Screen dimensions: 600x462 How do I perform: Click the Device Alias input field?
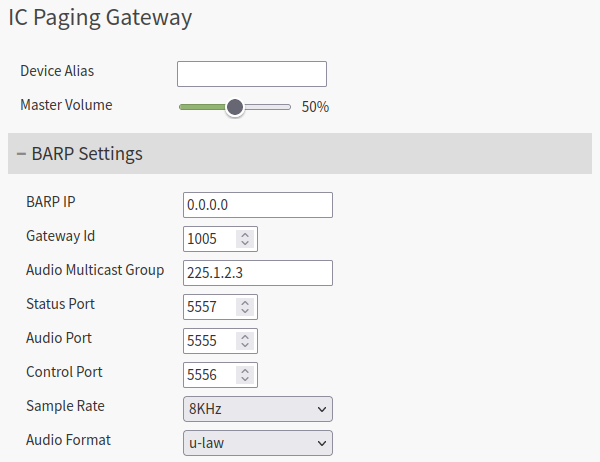click(251, 74)
